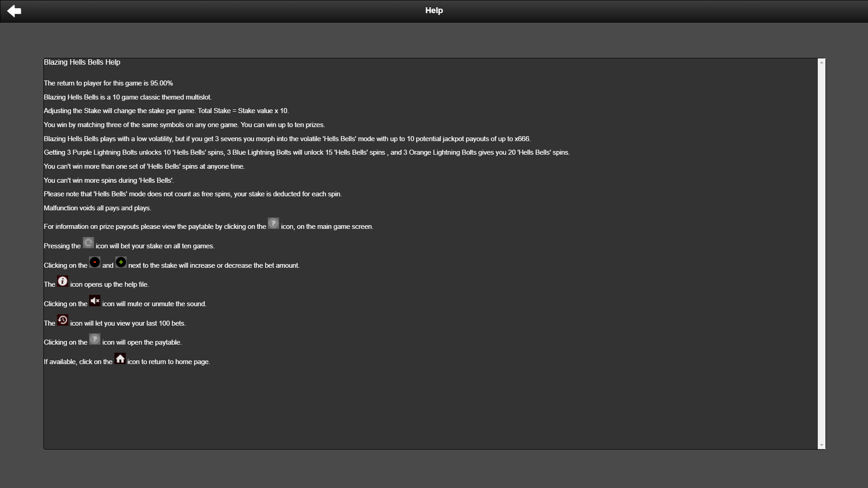Click the spin icon after 'Pressing the'
Viewport: 868px width, 488px height.
[x=88, y=243]
